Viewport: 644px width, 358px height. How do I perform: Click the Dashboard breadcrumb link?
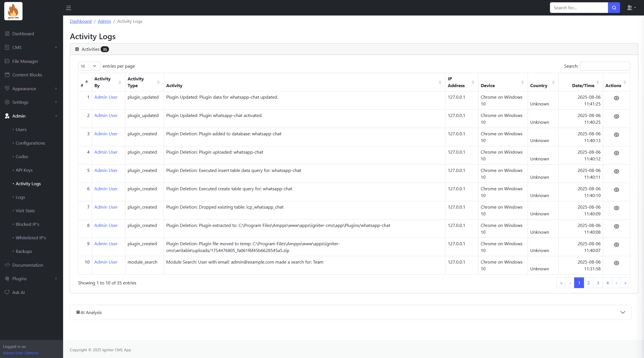coord(81,21)
